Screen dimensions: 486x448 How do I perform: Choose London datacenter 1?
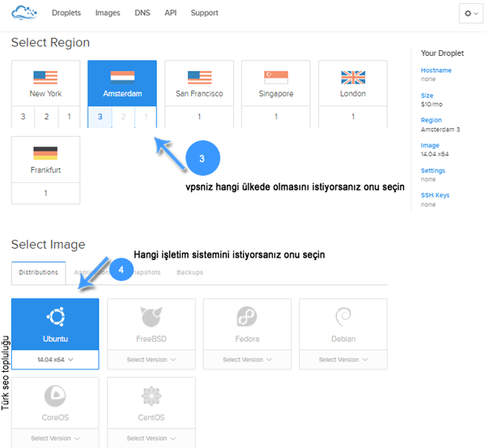353,117
